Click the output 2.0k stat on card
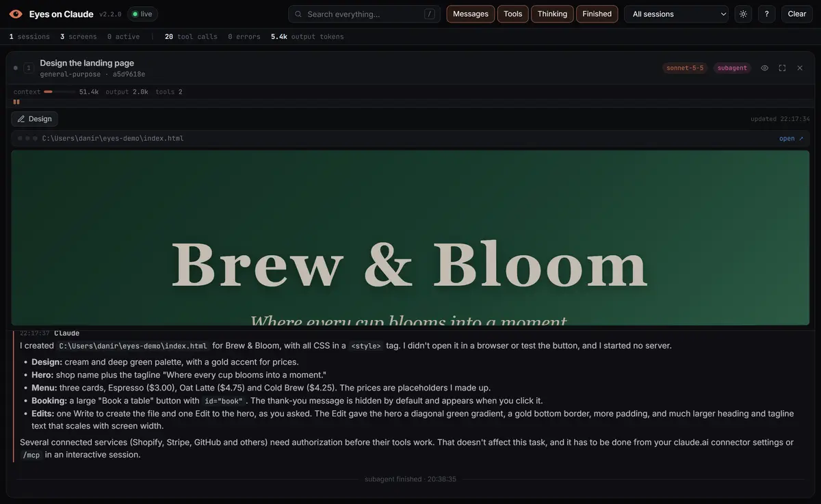 127,92
